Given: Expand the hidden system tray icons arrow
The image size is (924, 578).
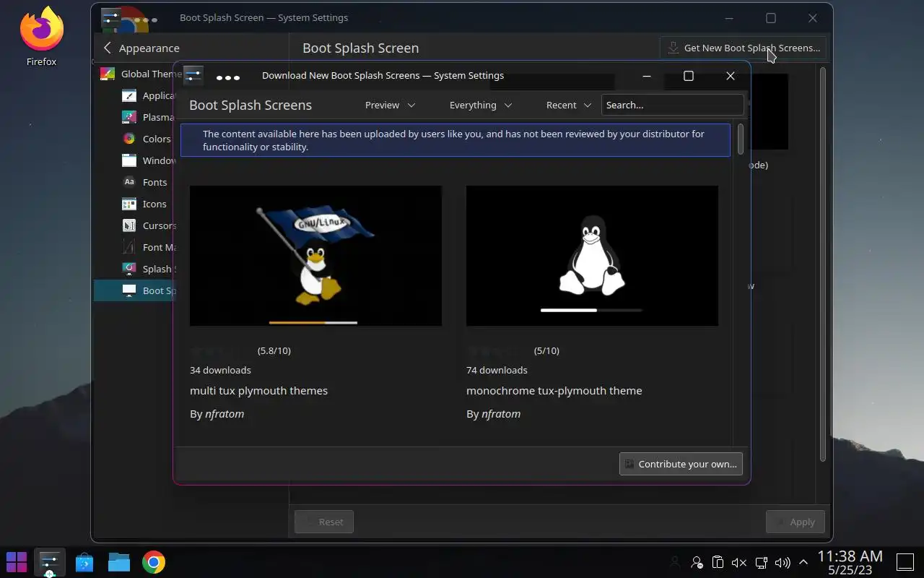Looking at the screenshot, I should [803, 562].
